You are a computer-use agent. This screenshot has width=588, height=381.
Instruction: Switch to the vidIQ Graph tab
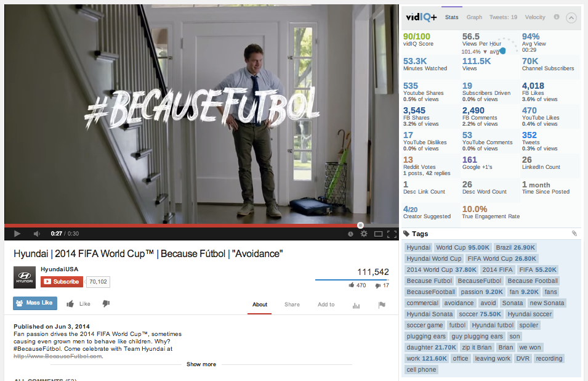474,17
